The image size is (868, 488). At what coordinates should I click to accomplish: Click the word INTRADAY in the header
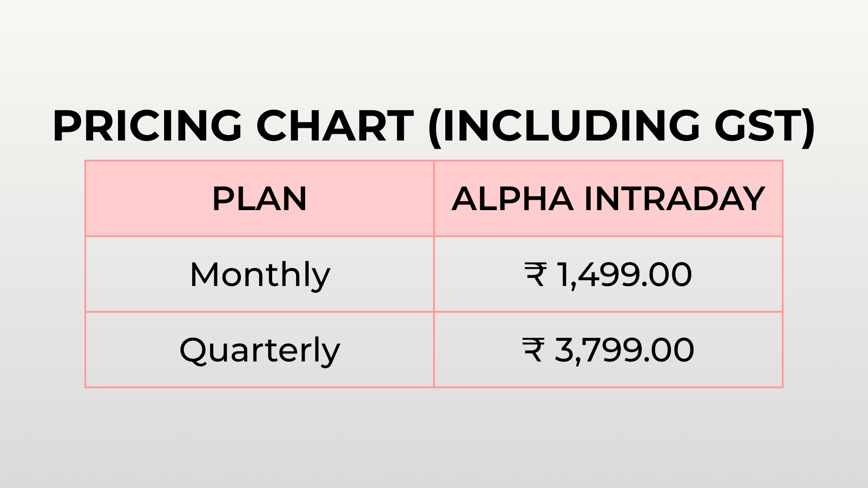pyautogui.click(x=674, y=199)
